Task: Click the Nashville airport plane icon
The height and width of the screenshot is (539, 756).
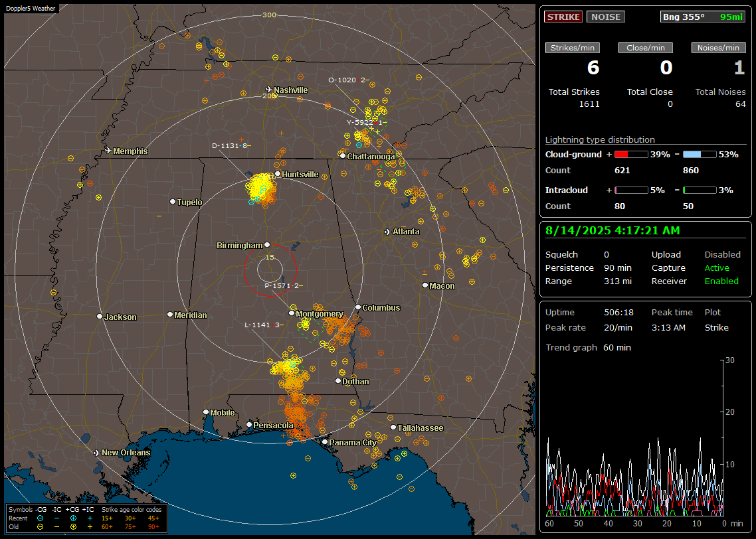Action: [x=269, y=90]
